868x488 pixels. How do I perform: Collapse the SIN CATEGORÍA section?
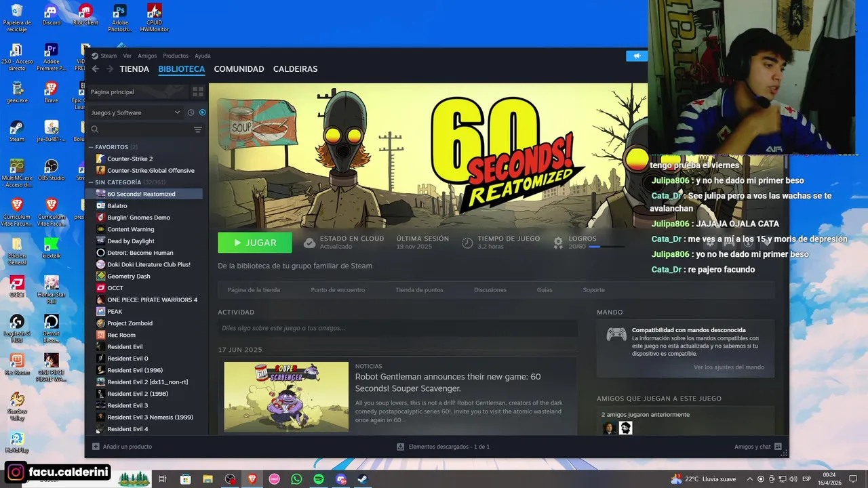tap(91, 182)
